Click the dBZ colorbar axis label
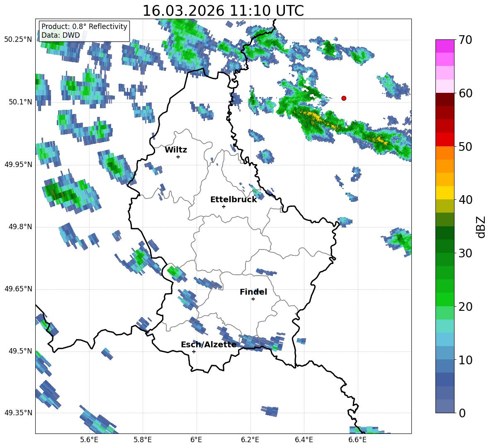 click(x=481, y=227)
